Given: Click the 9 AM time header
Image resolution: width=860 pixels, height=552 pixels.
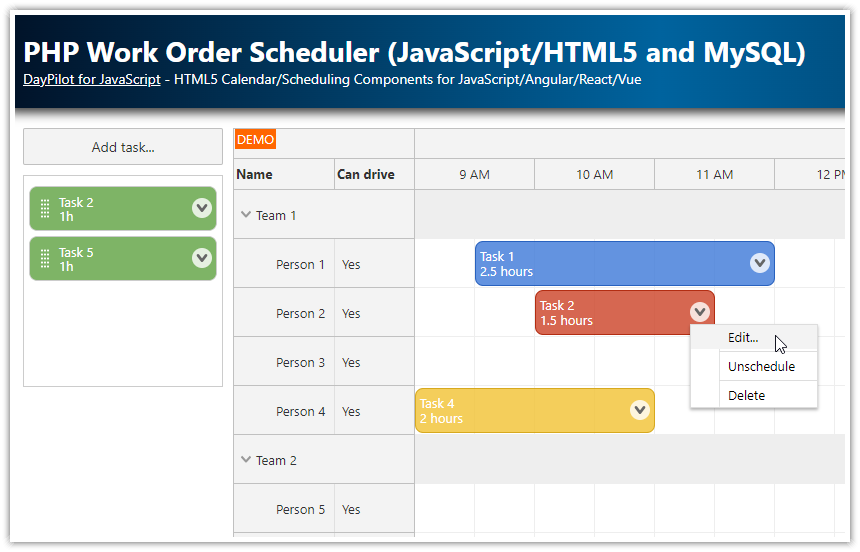Looking at the screenshot, I should 474,174.
